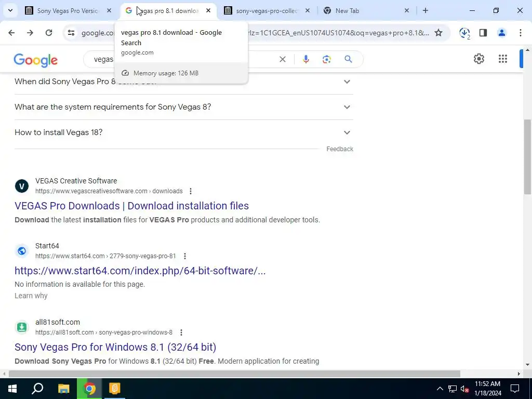Open 'VEGAS Pro Downloads | Download installation files' link
This screenshot has height=399, width=532.
pyautogui.click(x=131, y=206)
